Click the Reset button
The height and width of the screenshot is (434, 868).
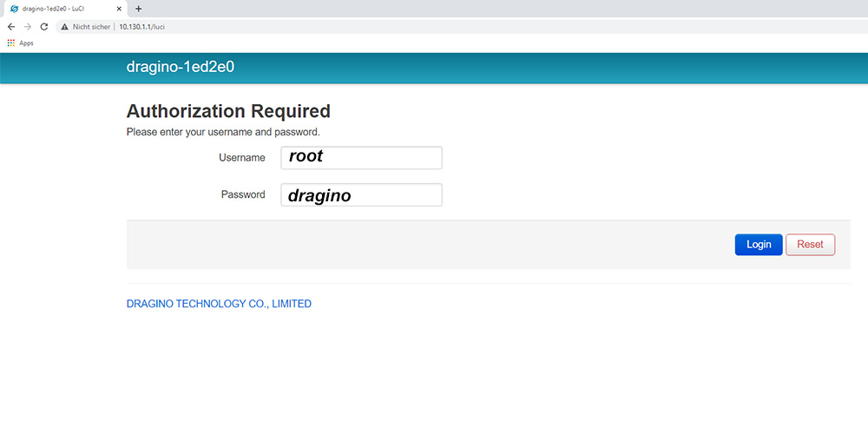pos(810,245)
